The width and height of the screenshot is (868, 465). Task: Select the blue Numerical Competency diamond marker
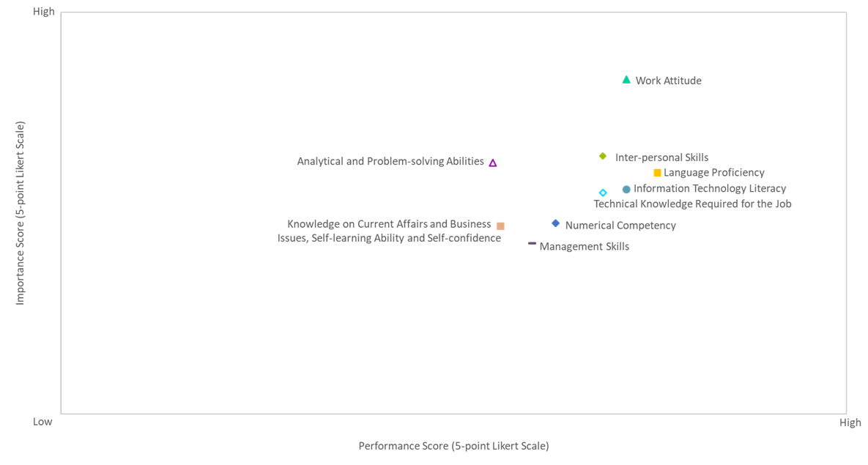[x=556, y=223]
